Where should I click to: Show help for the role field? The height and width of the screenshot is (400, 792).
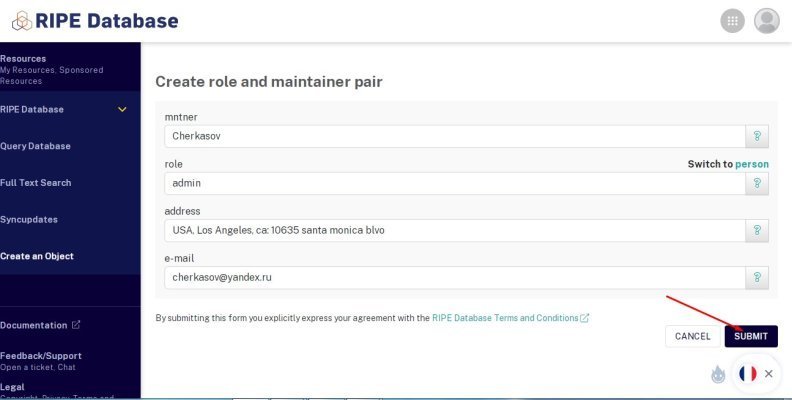757,183
